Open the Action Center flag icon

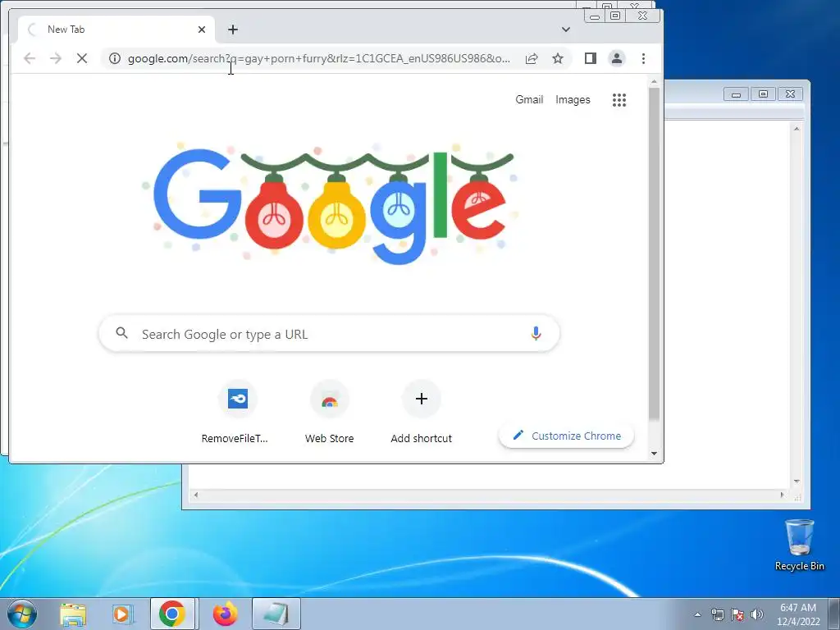[737, 614]
